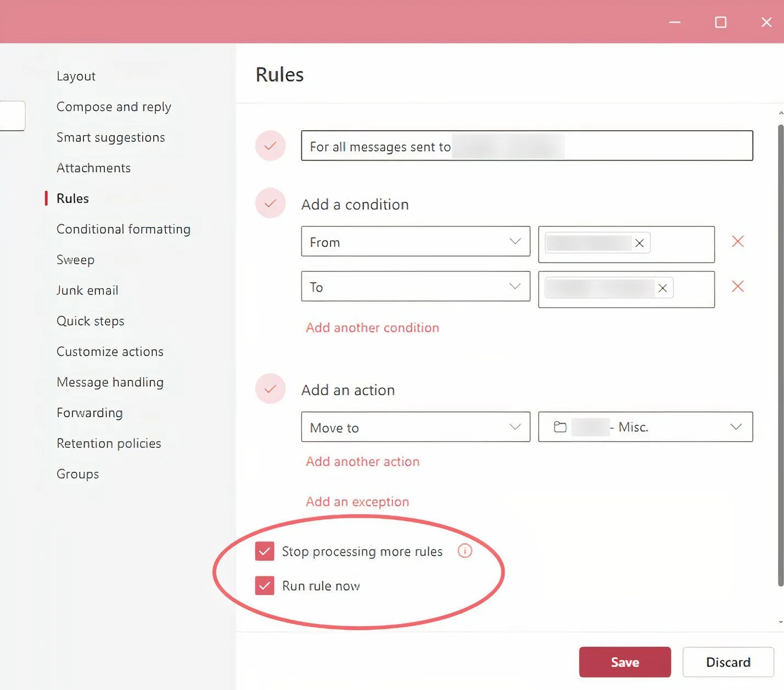Click the folder icon in the destination dropdown
The image size is (784, 690).
click(x=559, y=426)
